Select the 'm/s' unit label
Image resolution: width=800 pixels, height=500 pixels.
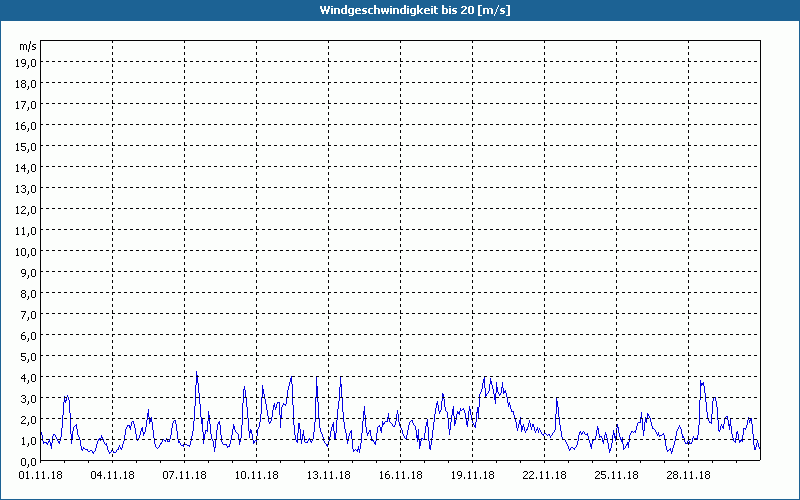(28, 46)
